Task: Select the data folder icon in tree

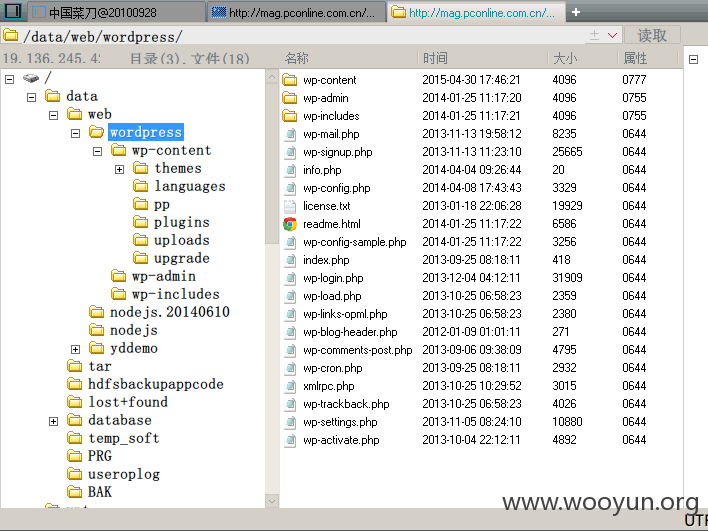Action: click(x=52, y=96)
